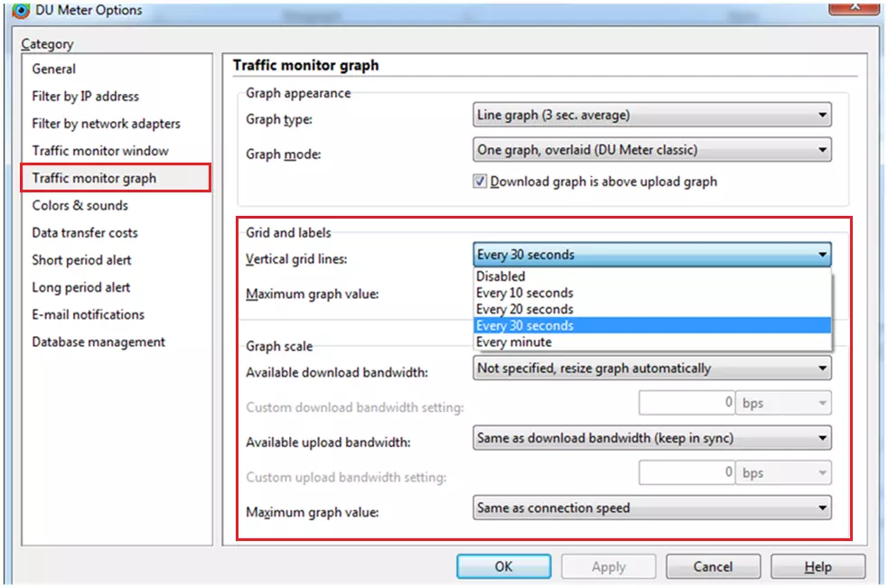This screenshot has width=888, height=588.
Task: Click the Help button
Action: click(x=818, y=566)
